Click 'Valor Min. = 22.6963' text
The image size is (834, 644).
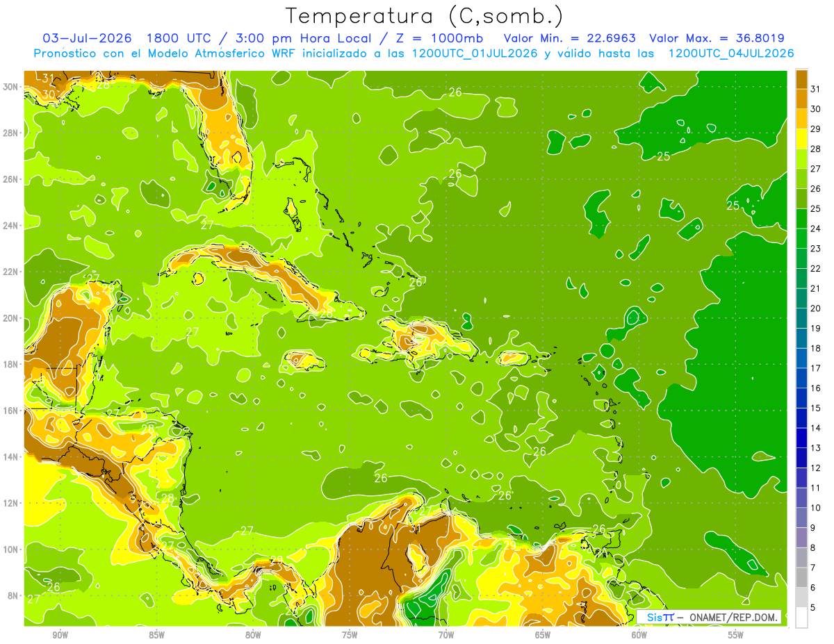569,38
